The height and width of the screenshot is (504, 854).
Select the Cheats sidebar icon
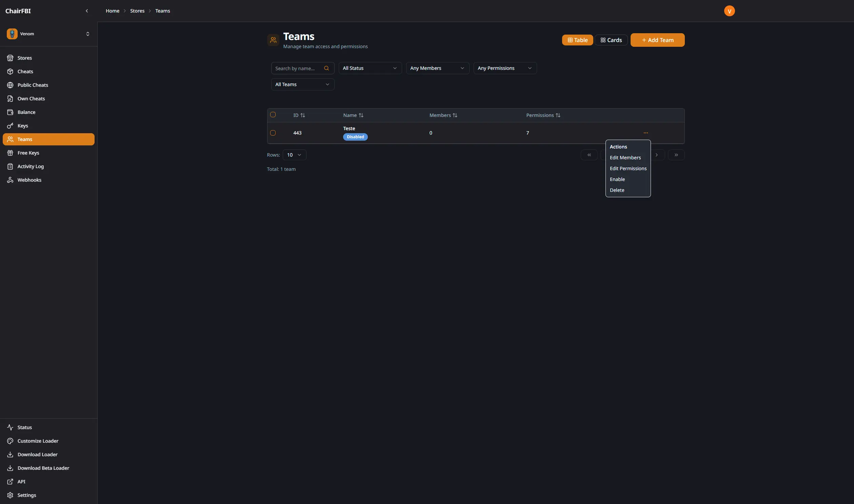coord(11,71)
